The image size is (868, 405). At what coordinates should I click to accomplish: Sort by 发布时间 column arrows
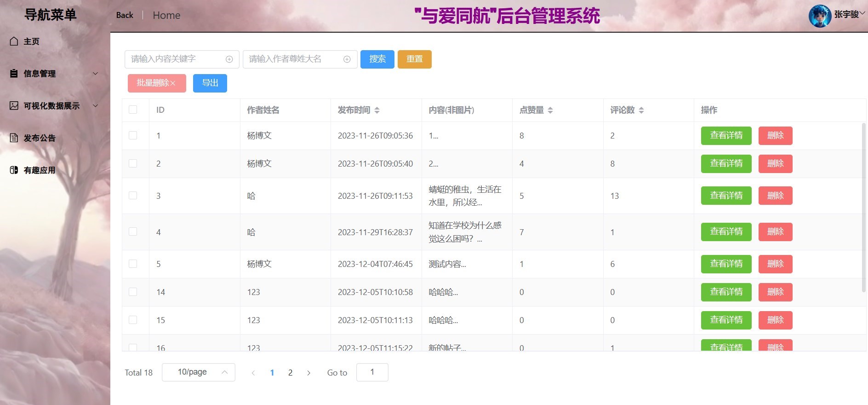click(377, 110)
